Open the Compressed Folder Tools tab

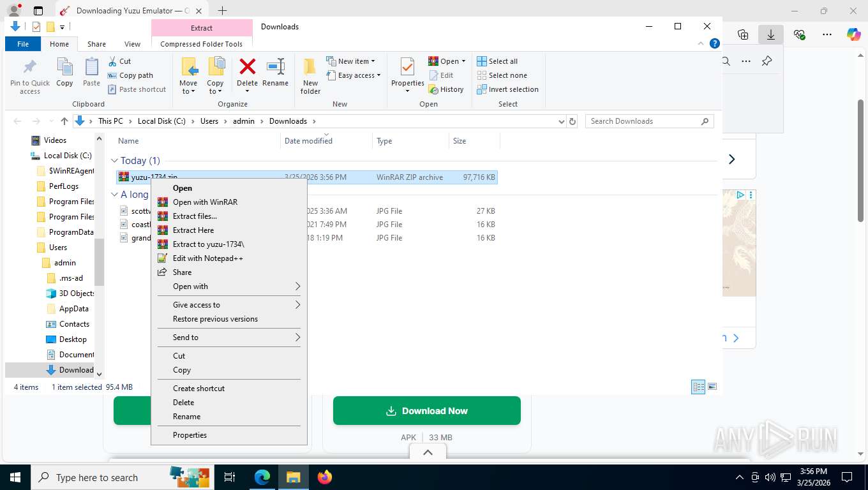(201, 44)
